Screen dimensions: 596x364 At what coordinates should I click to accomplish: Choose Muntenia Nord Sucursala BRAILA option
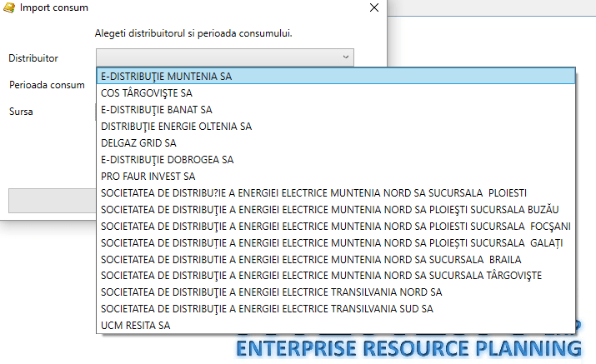pyautogui.click(x=336, y=260)
